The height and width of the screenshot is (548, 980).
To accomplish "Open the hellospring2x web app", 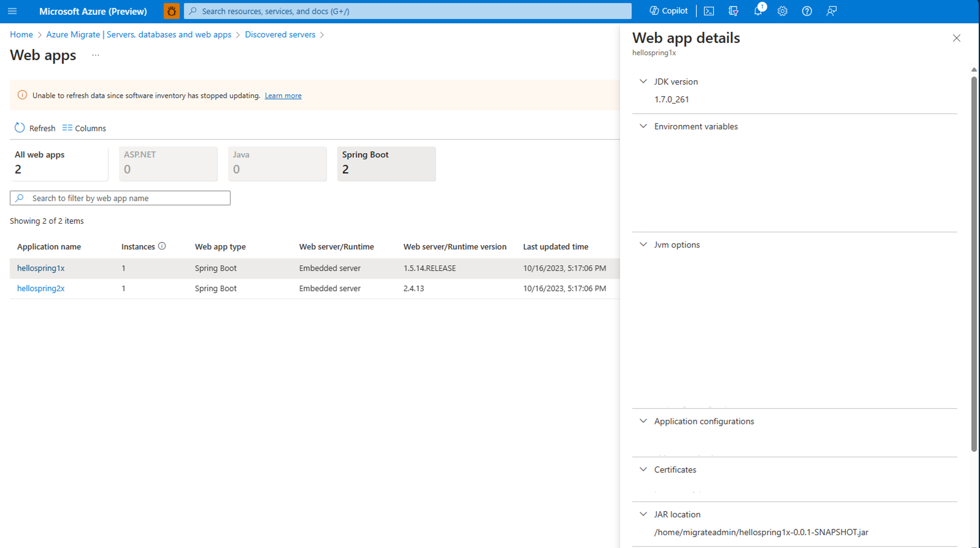I will click(41, 288).
